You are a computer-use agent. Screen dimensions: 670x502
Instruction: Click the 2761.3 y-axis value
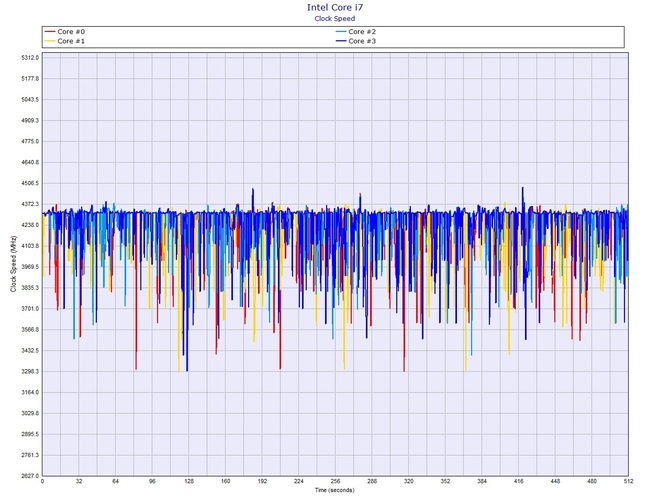[30, 455]
